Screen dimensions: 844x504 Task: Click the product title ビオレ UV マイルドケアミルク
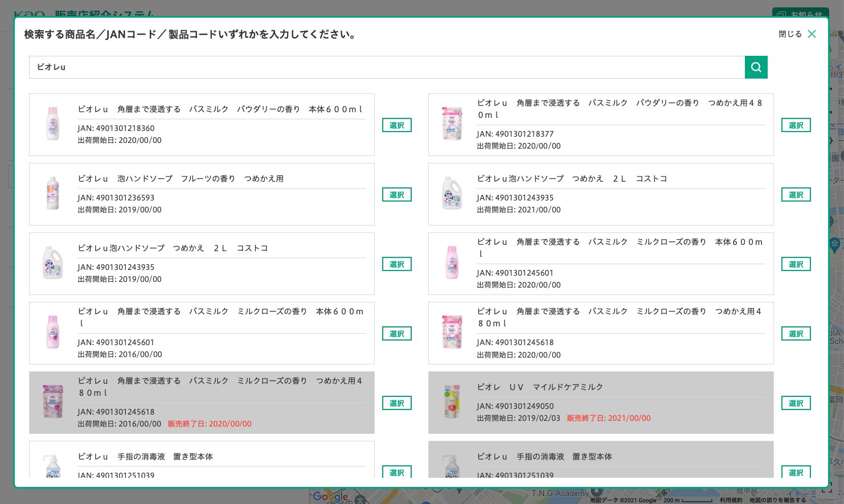coord(540,387)
